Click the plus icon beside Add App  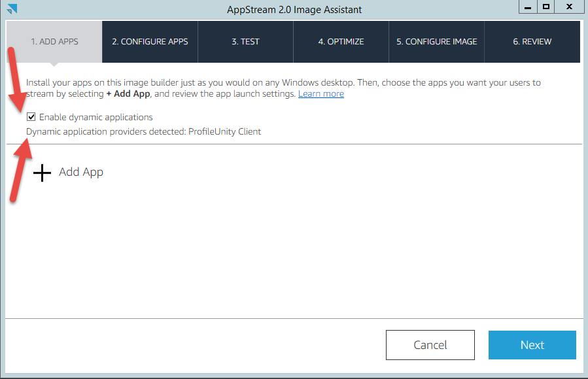[42, 173]
